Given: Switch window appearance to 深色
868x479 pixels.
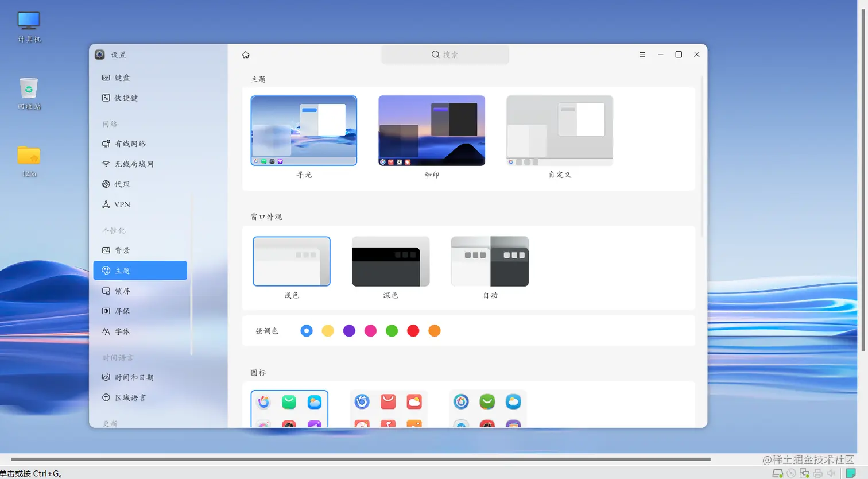Looking at the screenshot, I should pos(390,261).
